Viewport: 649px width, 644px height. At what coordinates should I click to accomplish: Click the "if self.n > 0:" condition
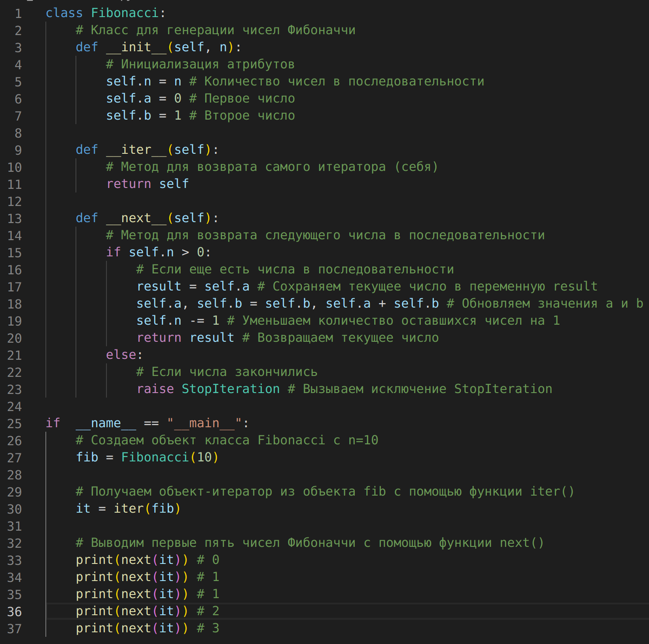coord(158,253)
